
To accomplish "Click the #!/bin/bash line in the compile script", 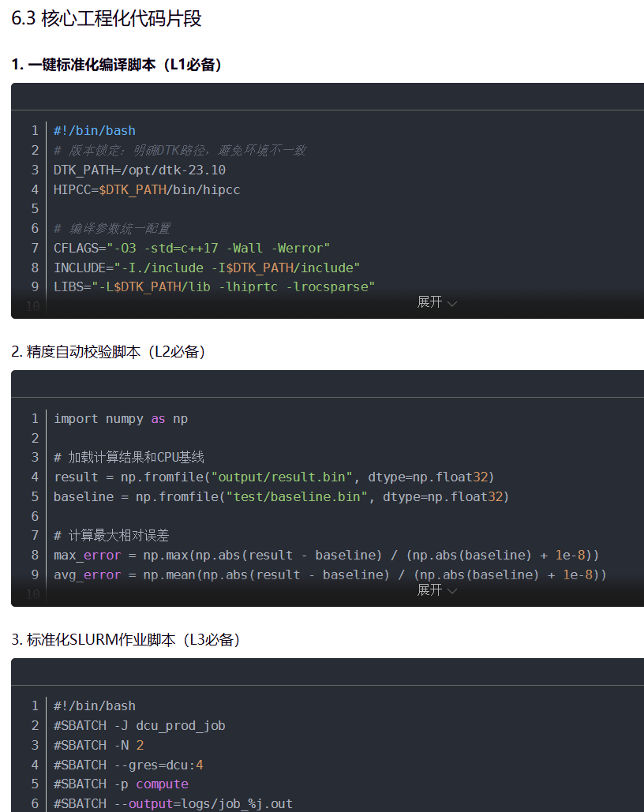I will click(94, 131).
